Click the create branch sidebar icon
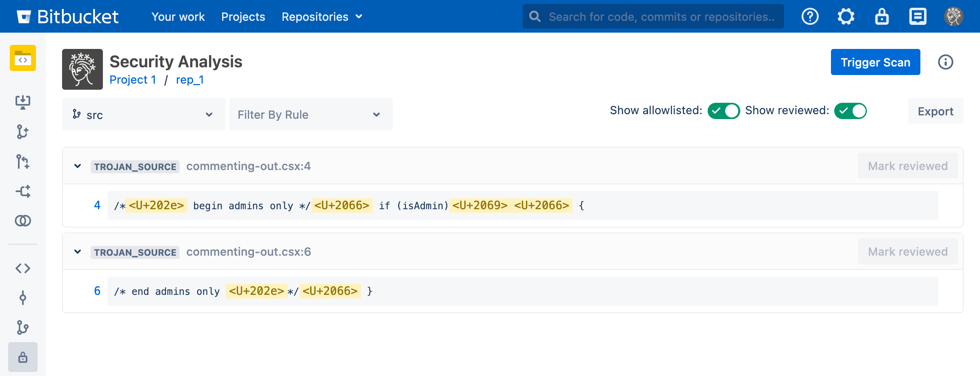Image resolution: width=980 pixels, height=376 pixels. click(x=23, y=132)
